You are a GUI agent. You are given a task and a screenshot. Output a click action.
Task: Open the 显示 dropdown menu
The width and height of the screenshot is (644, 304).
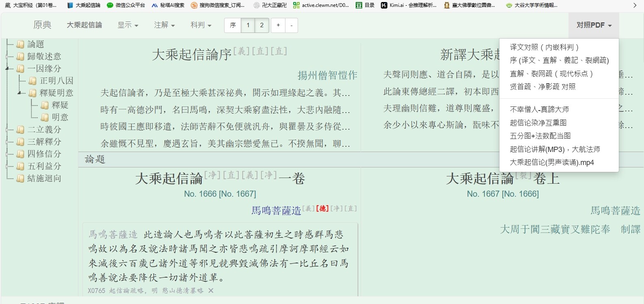click(x=128, y=25)
